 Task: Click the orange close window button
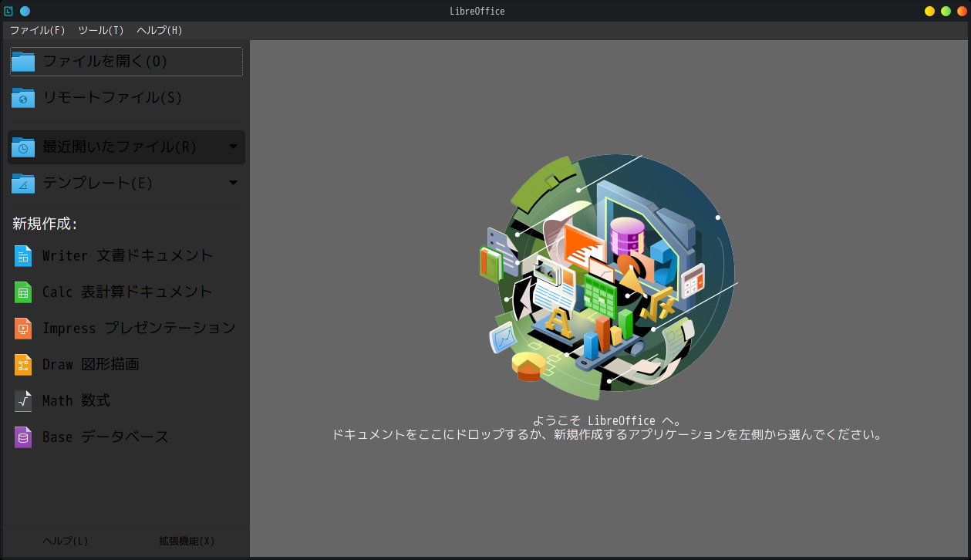962,11
